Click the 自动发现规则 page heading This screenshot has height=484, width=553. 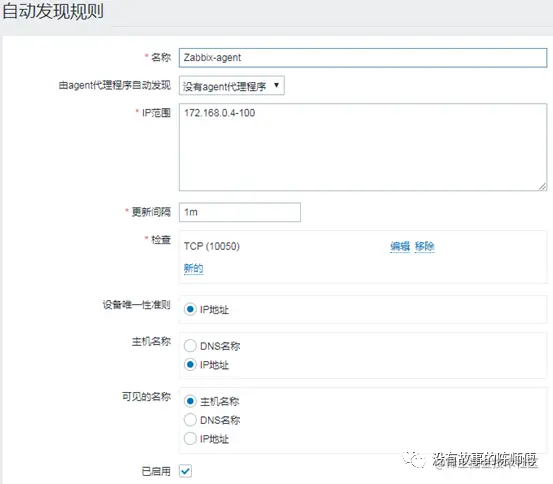53,11
